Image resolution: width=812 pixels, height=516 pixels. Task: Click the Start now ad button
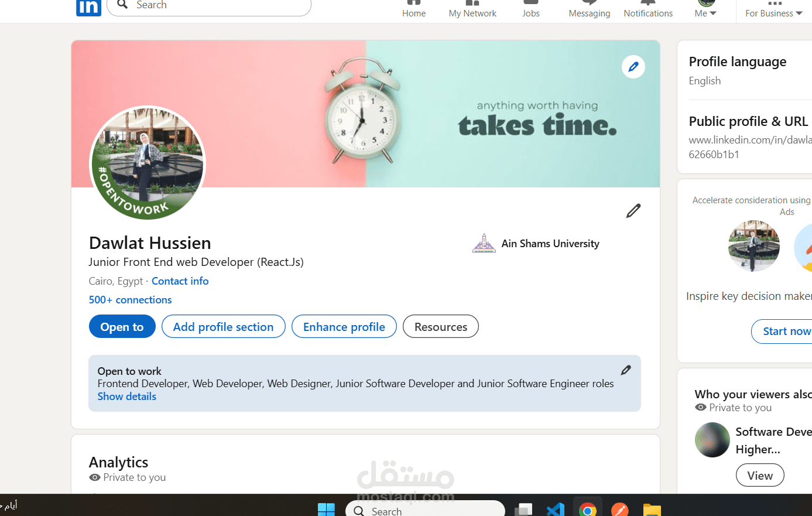pos(782,332)
